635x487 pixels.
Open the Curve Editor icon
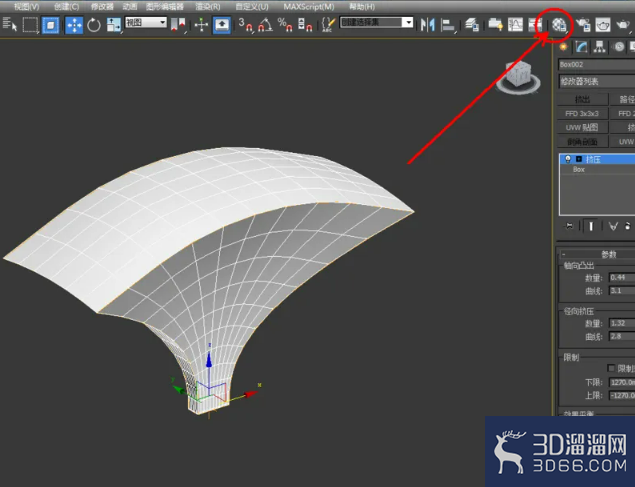515,25
